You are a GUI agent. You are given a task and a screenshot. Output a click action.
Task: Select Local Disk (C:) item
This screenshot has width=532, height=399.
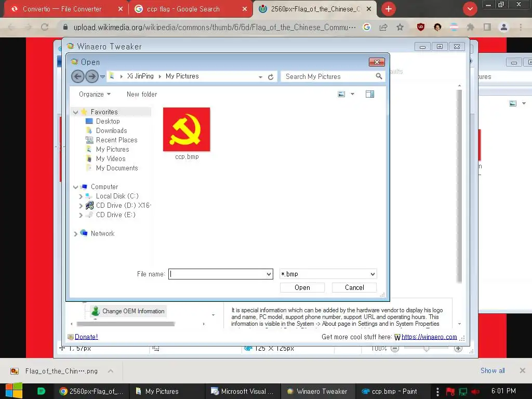coord(117,196)
